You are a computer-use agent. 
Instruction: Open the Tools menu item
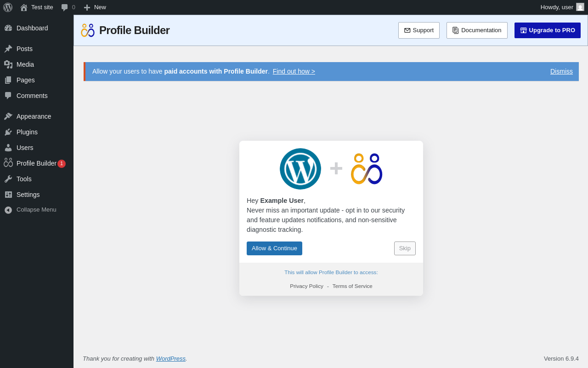point(37,179)
